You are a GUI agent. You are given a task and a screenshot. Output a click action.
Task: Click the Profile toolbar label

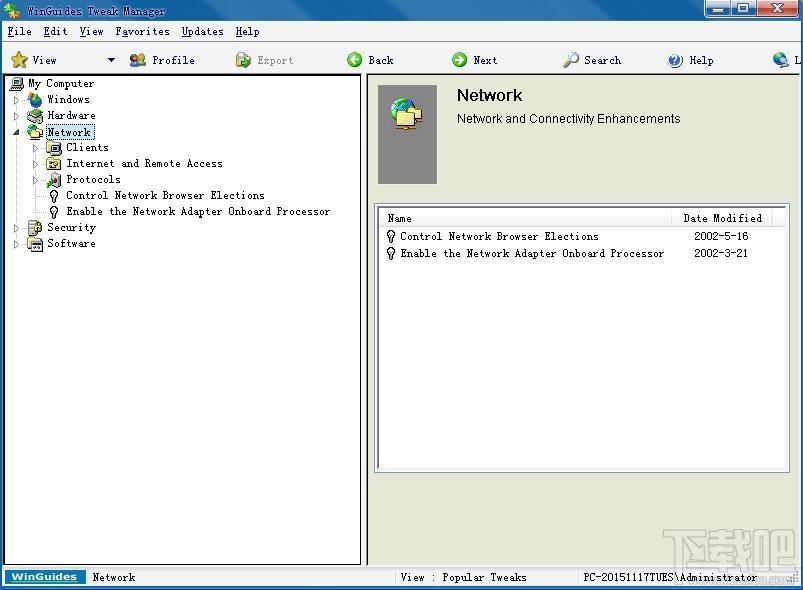[x=174, y=60]
